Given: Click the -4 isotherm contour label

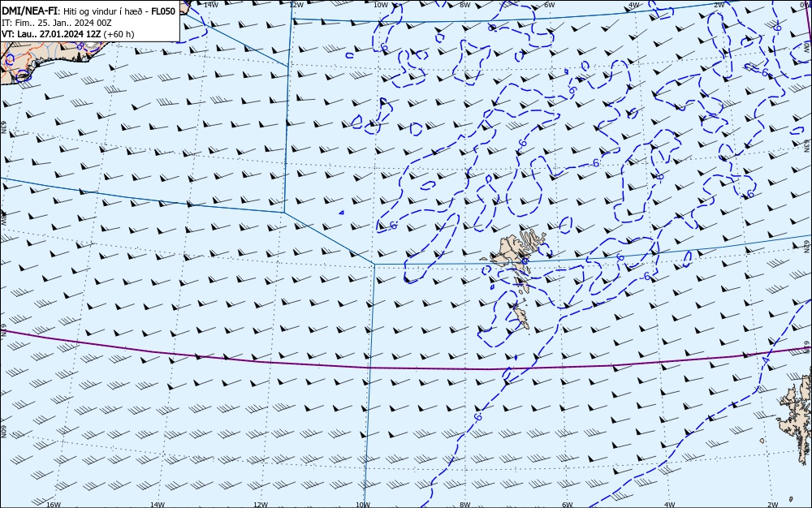Looking at the screenshot, I should [x=766, y=360].
